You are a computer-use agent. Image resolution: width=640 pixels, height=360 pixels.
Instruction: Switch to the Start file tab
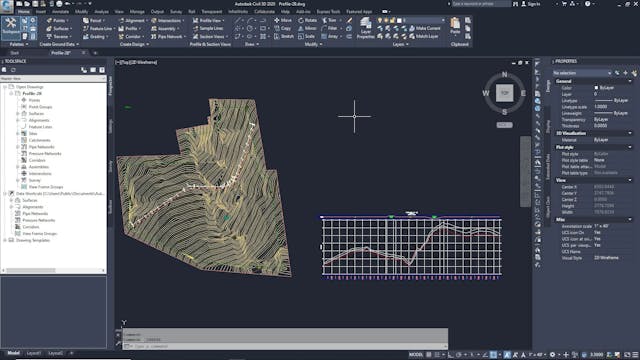coord(15,53)
